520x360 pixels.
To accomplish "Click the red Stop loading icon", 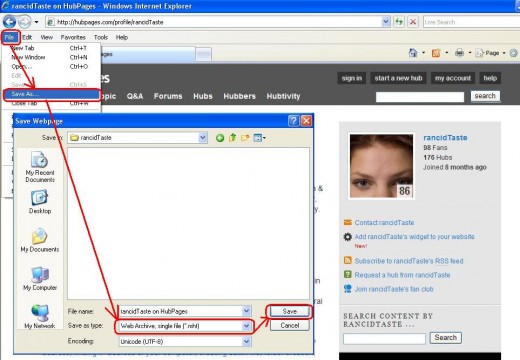I will tap(413, 22).
